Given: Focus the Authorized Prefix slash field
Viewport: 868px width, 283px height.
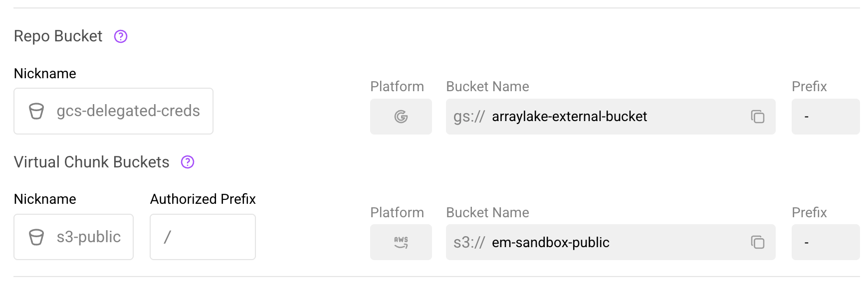Looking at the screenshot, I should coord(203,237).
